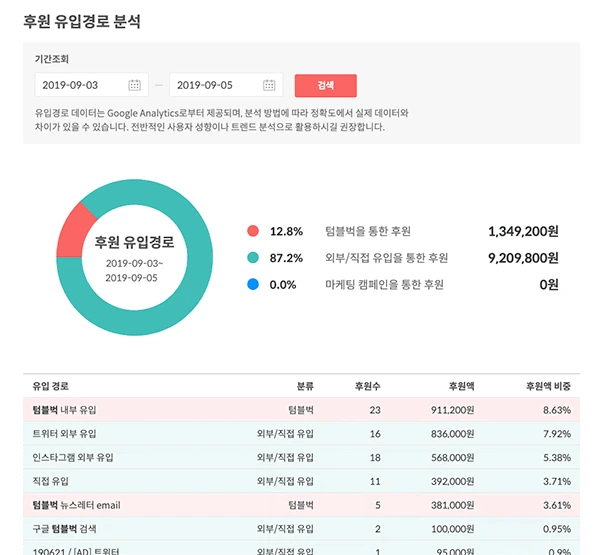Click amount cell 836,000원
Image resolution: width=600 pixels, height=555 pixels.
point(453,434)
